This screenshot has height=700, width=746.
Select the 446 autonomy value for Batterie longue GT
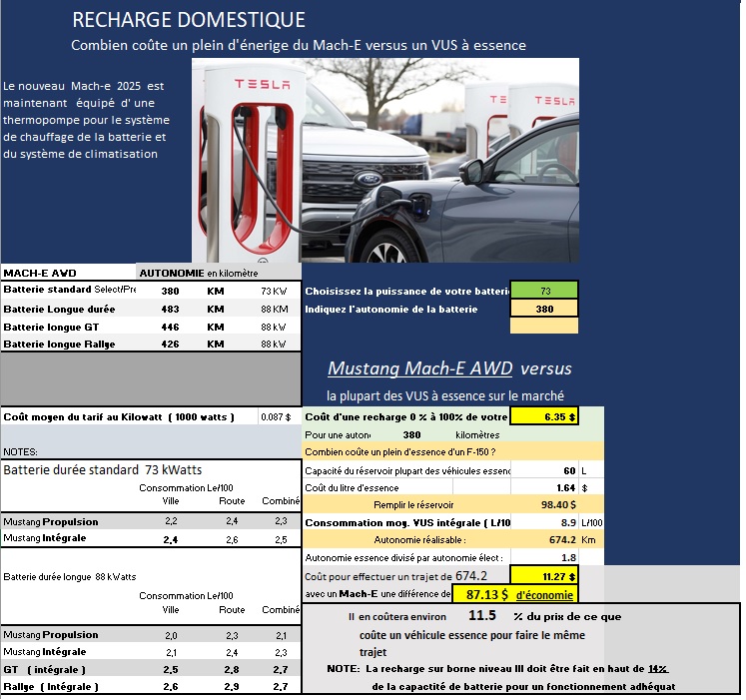click(x=170, y=326)
